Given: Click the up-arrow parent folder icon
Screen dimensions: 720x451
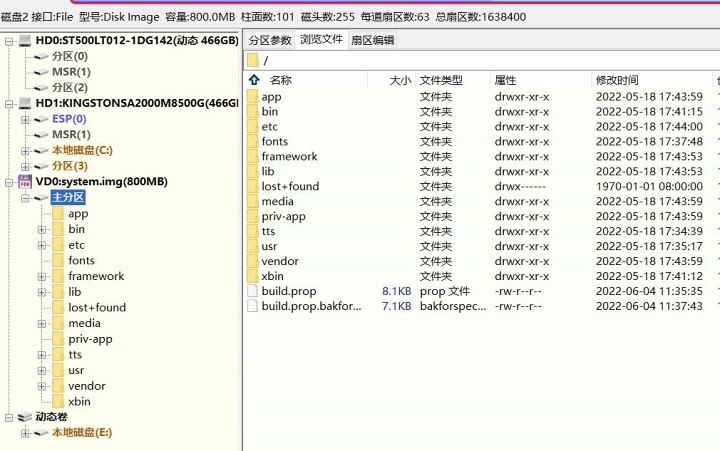Looking at the screenshot, I should (x=254, y=80).
